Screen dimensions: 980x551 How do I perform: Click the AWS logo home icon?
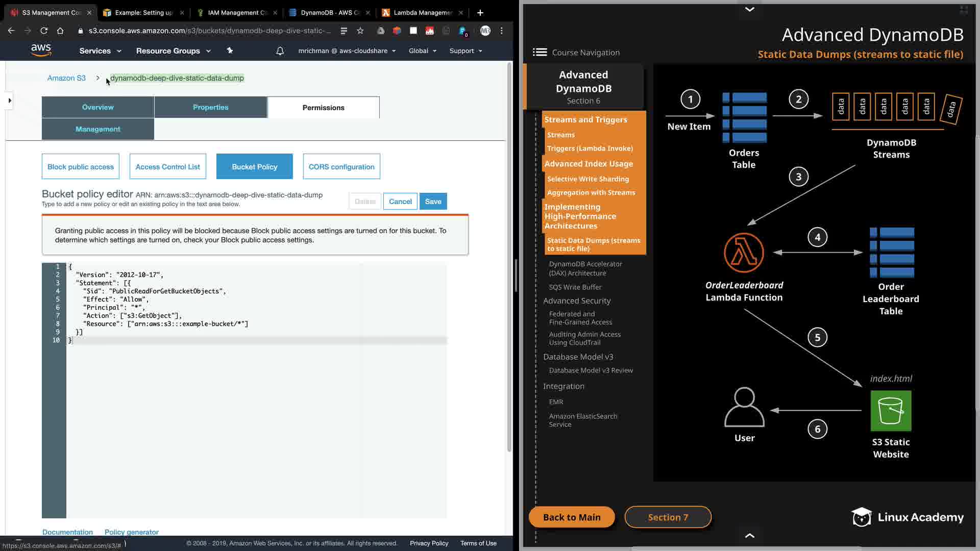click(41, 50)
